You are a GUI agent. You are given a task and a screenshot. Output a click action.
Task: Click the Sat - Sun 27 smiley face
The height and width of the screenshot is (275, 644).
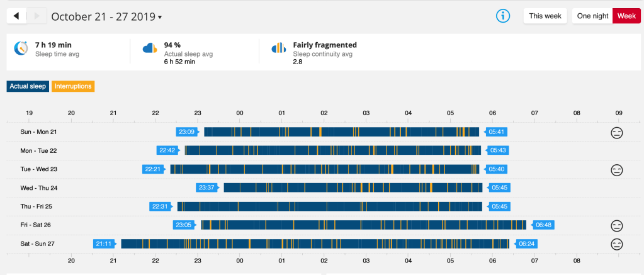pyautogui.click(x=616, y=244)
